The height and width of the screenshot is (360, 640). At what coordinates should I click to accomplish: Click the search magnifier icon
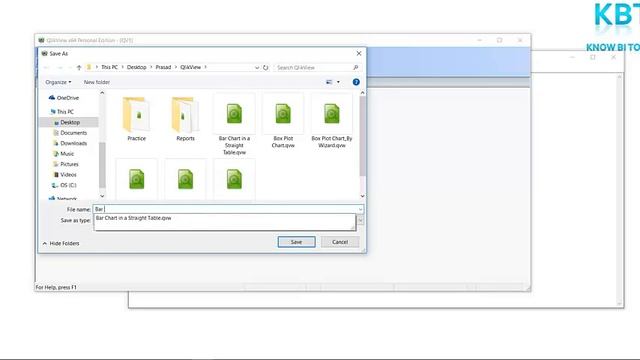[x=356, y=67]
